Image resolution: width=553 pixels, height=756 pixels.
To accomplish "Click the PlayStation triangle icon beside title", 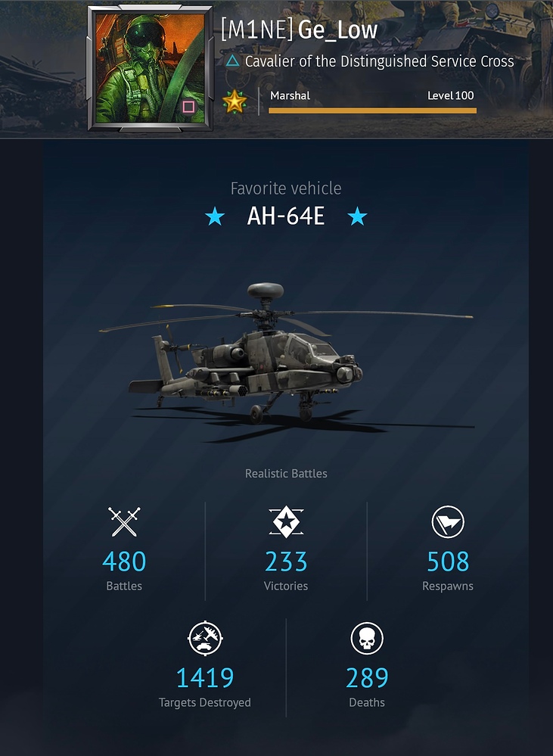I will click(x=232, y=61).
